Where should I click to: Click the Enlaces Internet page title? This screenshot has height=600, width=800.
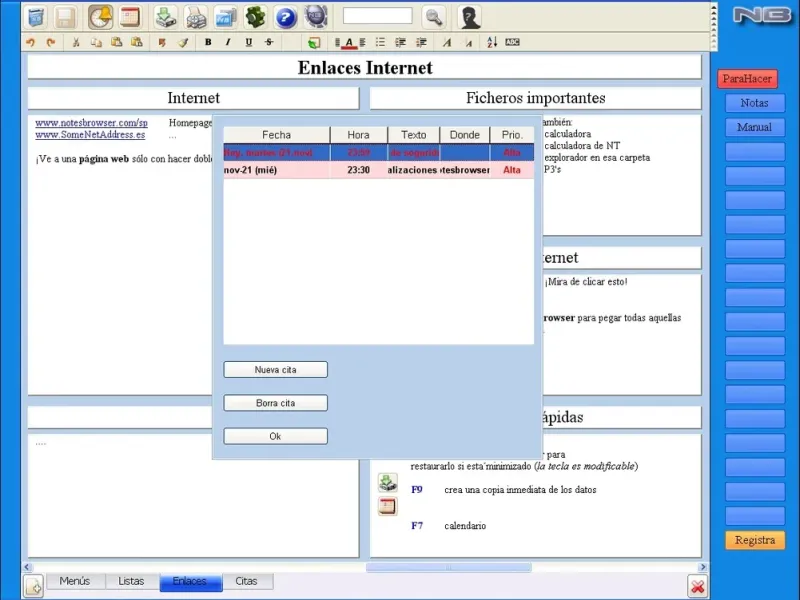pyautogui.click(x=365, y=67)
